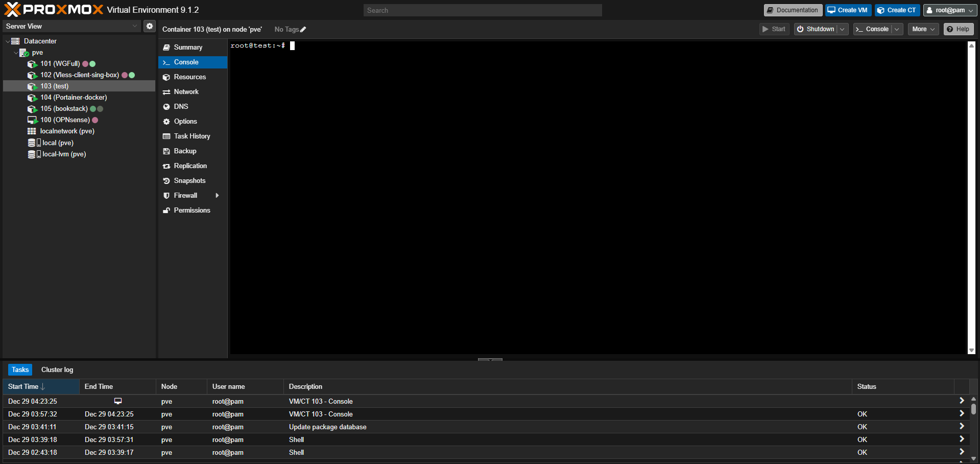Expand the Firewall submenu arrow
The width and height of the screenshot is (980, 464).
point(217,196)
